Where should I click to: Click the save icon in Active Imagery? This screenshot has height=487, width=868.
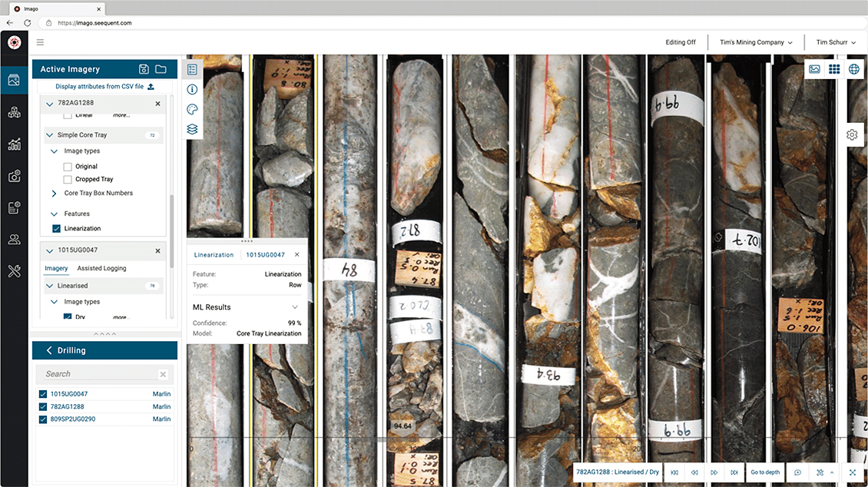point(144,69)
